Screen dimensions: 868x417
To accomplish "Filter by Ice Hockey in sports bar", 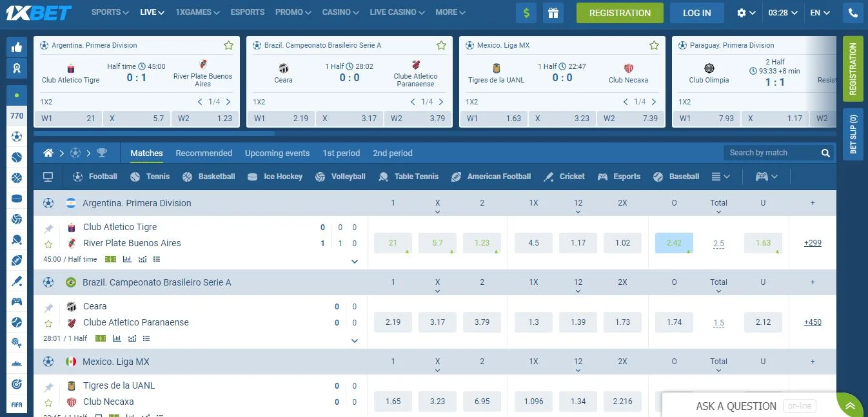I will point(274,177).
